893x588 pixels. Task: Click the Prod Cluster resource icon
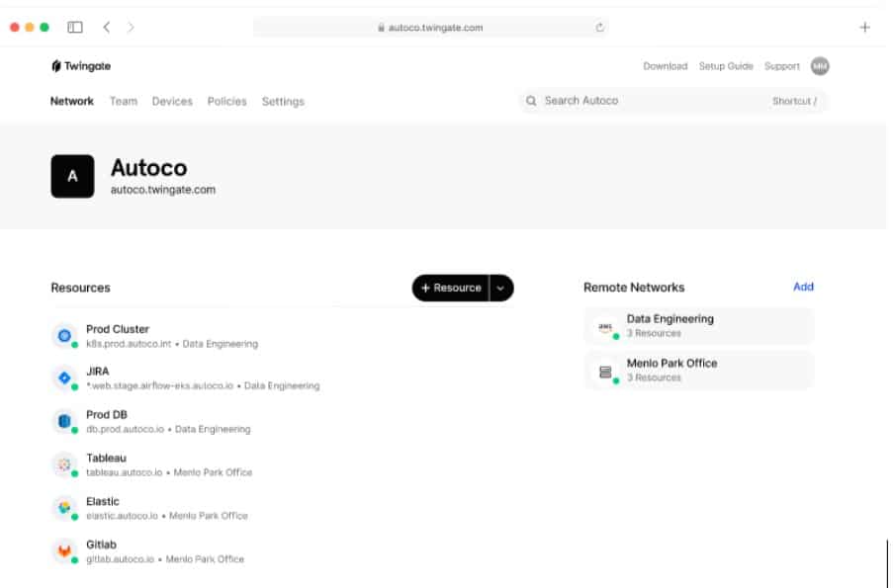[64, 336]
